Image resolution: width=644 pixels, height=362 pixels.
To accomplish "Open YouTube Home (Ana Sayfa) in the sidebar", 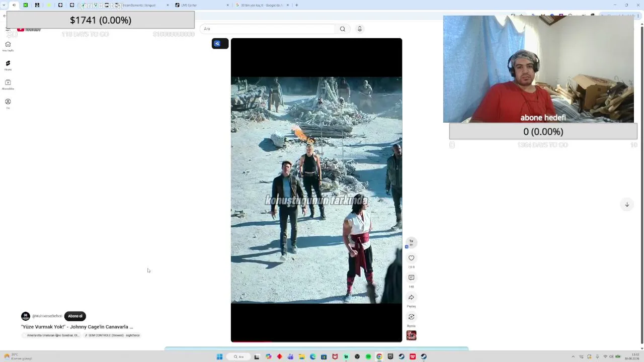I will pyautogui.click(x=8, y=46).
